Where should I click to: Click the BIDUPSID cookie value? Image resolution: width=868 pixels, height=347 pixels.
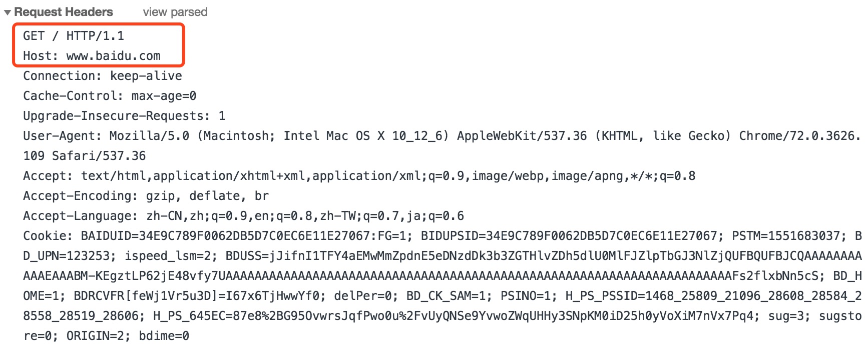572,236
